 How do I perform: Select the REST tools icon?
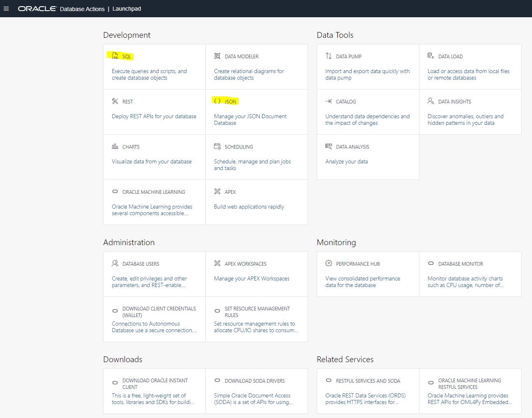pyautogui.click(x=114, y=101)
